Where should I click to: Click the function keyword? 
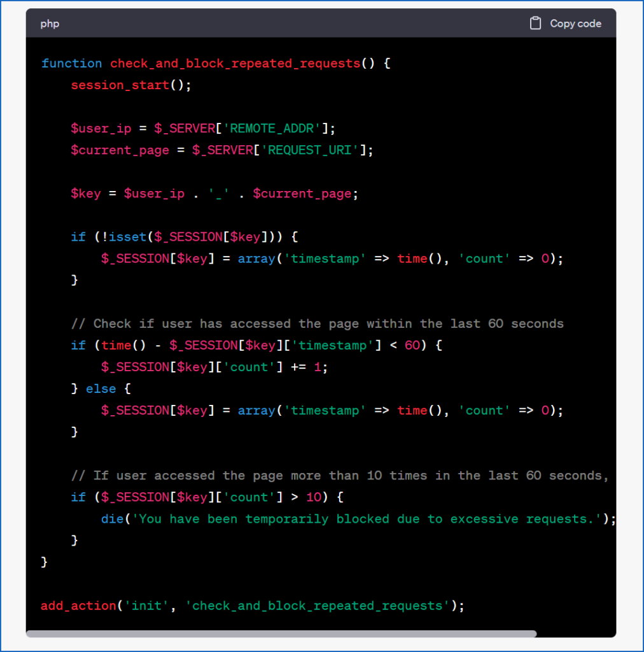(71, 63)
